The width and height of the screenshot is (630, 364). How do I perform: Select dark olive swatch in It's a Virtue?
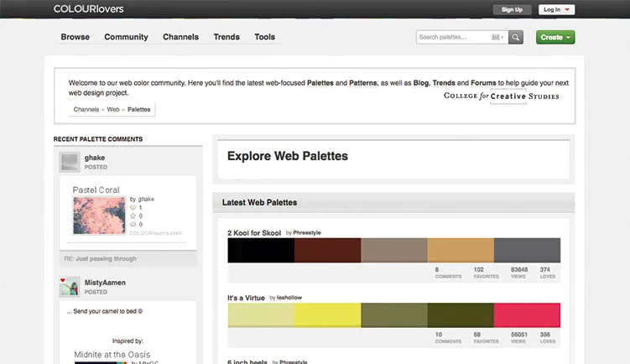(461, 315)
